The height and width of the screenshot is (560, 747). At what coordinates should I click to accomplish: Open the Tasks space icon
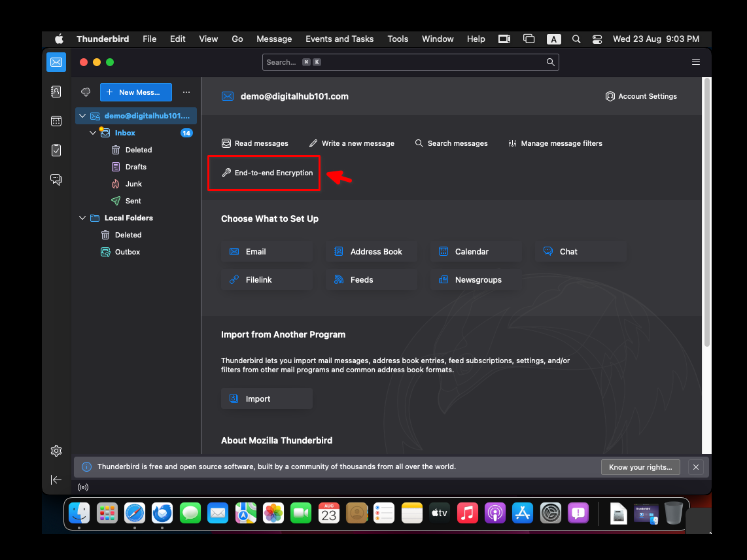pos(56,150)
